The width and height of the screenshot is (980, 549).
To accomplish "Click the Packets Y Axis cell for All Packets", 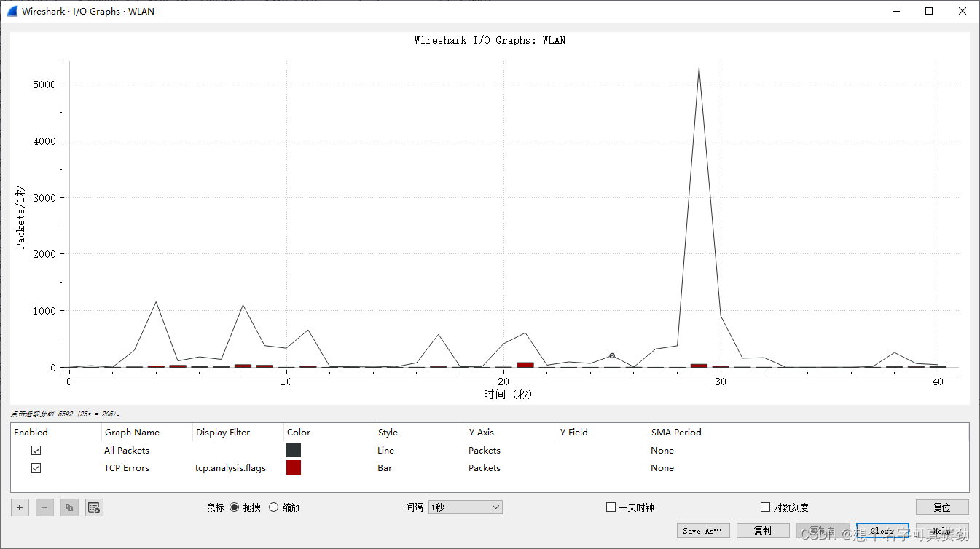I will (x=485, y=451).
